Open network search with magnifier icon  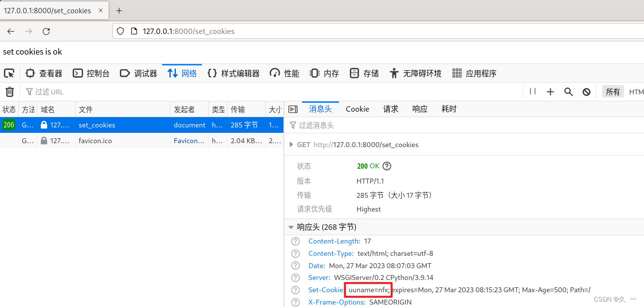(x=568, y=92)
